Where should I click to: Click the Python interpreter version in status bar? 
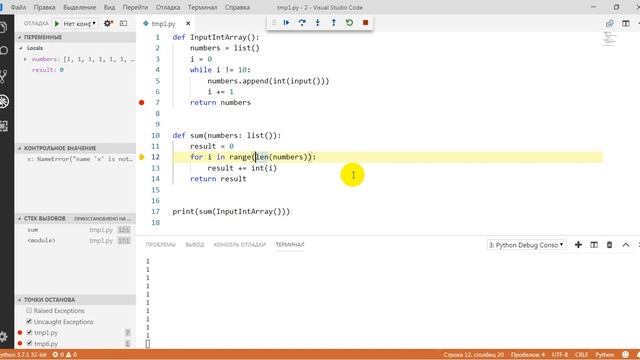point(23,355)
